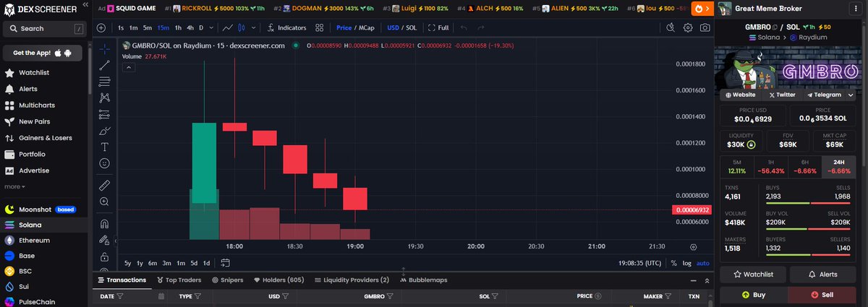Open TYPE column filter
Viewport: 868px width, 307px height.
(198, 296)
